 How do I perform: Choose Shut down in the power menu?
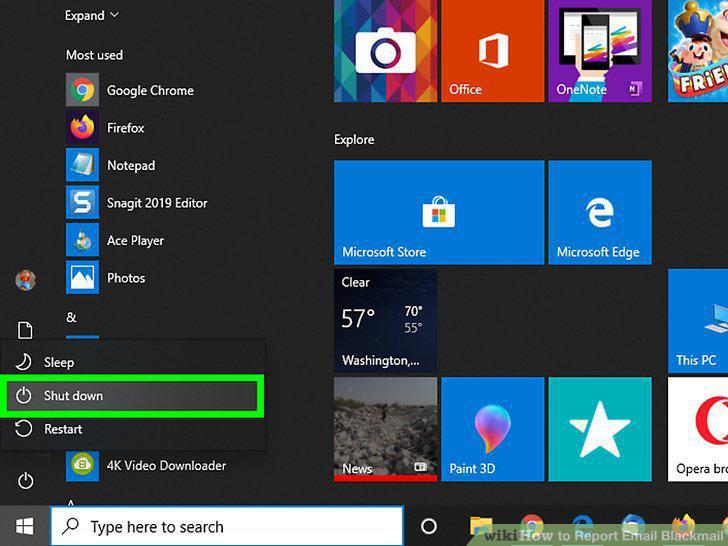point(133,396)
